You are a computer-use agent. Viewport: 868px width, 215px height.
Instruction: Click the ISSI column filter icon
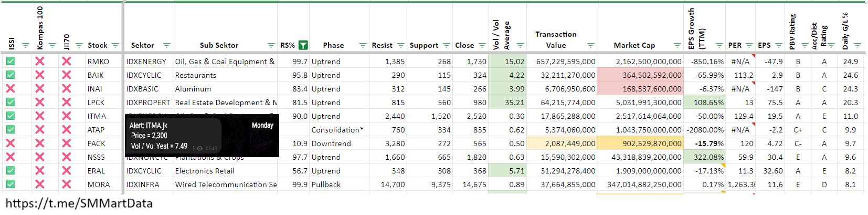pyautogui.click(x=25, y=46)
